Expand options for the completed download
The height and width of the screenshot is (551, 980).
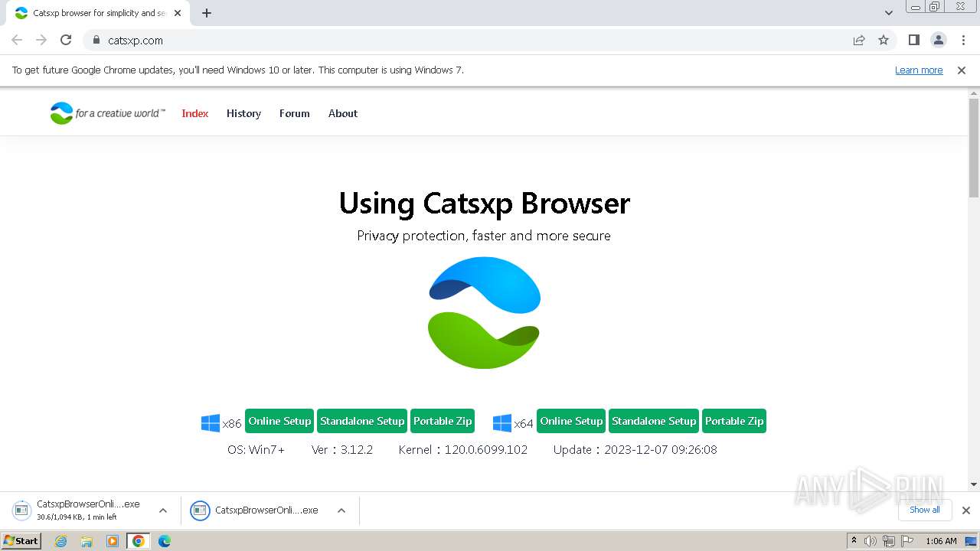tap(341, 510)
